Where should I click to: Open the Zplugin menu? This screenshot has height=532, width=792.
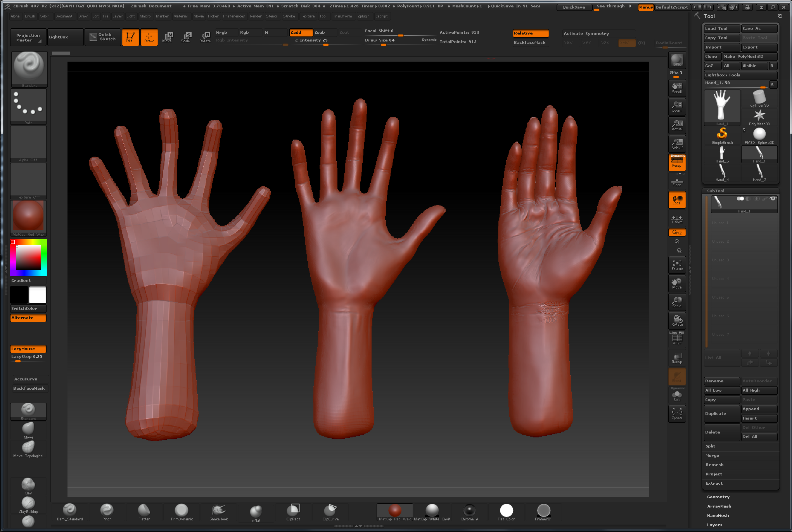[x=363, y=16]
